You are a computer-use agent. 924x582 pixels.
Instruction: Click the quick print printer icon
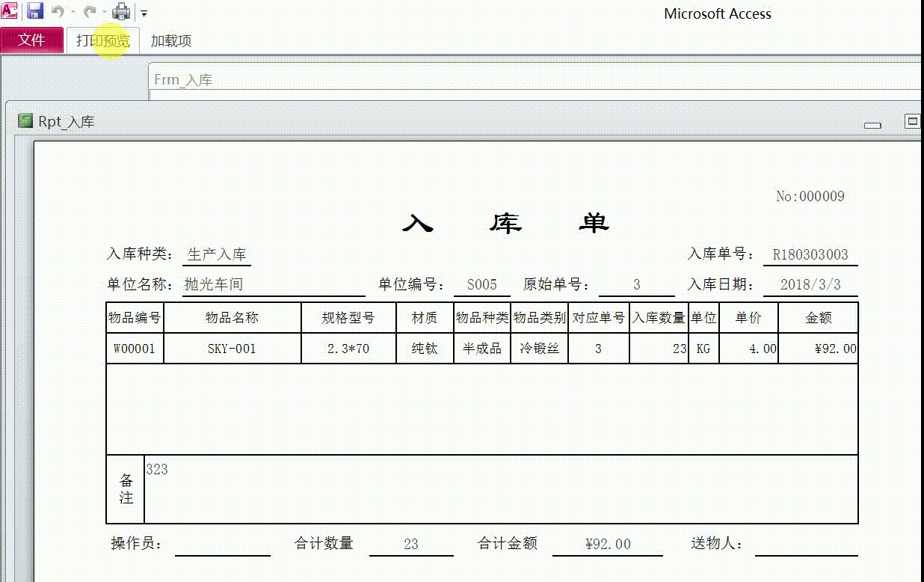pos(121,12)
